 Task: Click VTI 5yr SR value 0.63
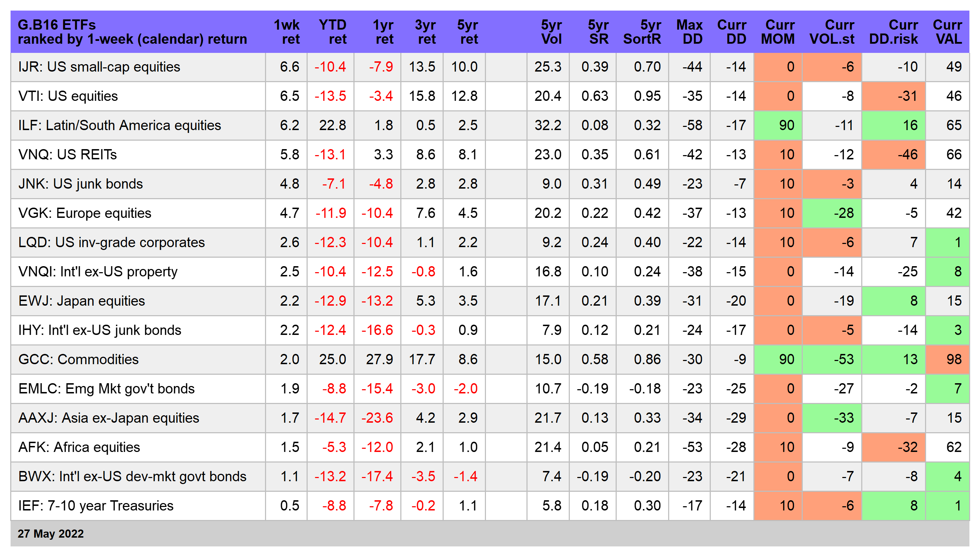click(594, 96)
